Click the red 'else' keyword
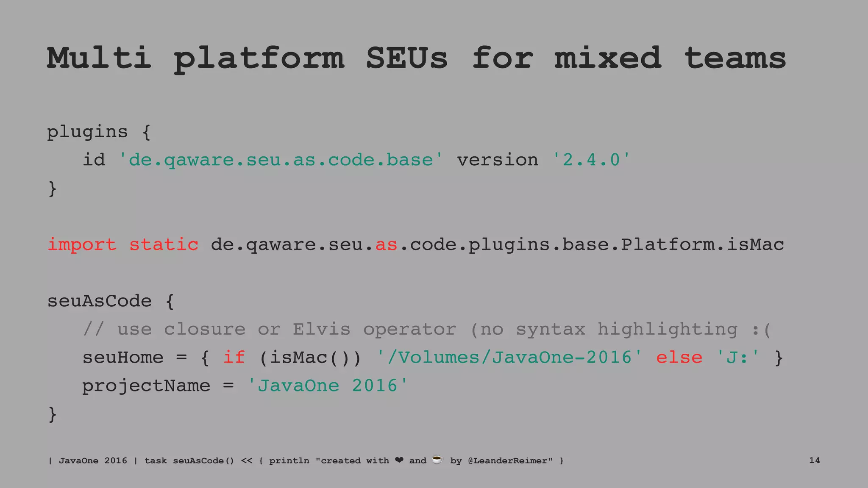 pos(679,358)
